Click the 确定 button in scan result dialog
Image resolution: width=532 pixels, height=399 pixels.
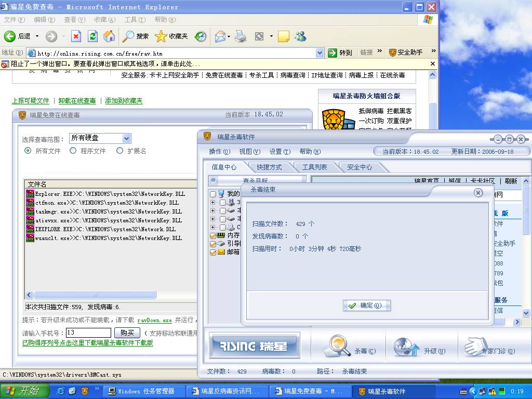click(x=366, y=305)
